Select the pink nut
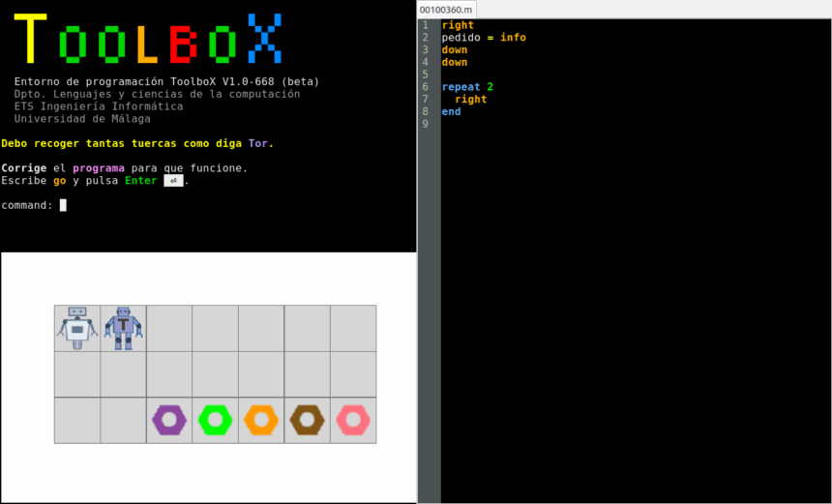 tap(353, 420)
